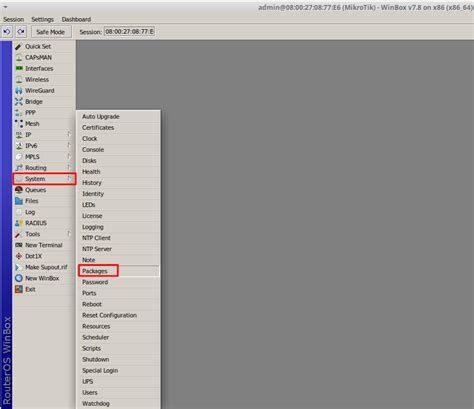Expand the IP submenu arrow
Image resolution: width=474 pixels, height=409 pixels.
click(x=69, y=134)
